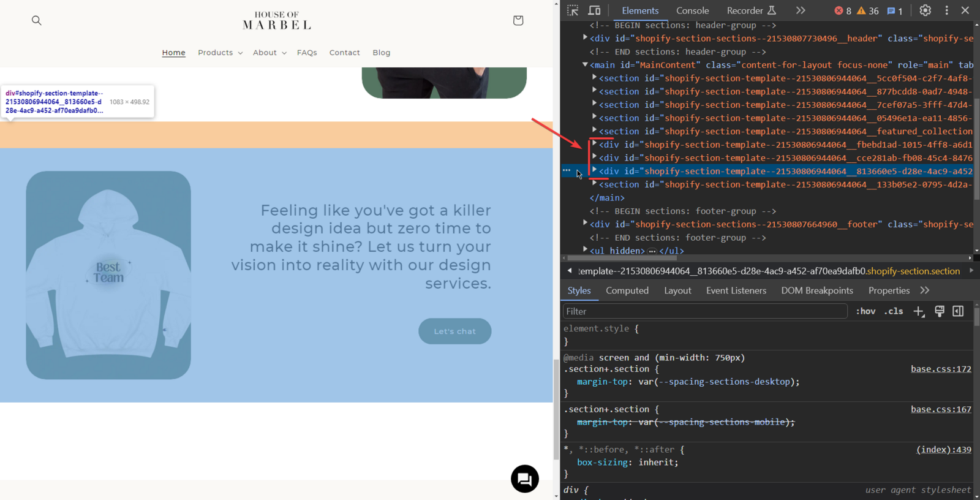View the 1 issue message indicator
Screen dimensions: 980x500
[895, 11]
